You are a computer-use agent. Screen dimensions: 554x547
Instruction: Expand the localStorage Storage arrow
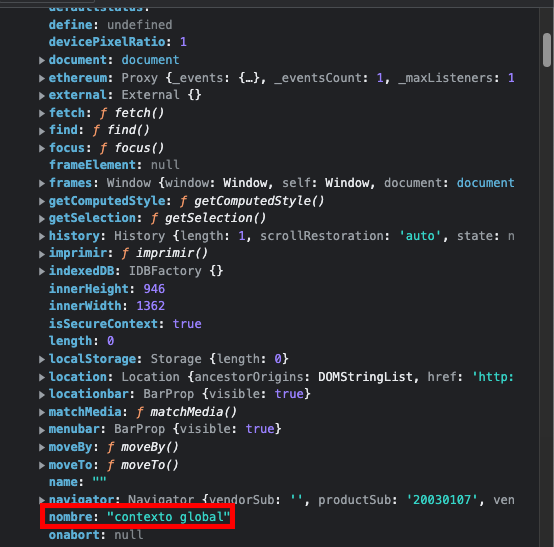[x=42, y=359]
